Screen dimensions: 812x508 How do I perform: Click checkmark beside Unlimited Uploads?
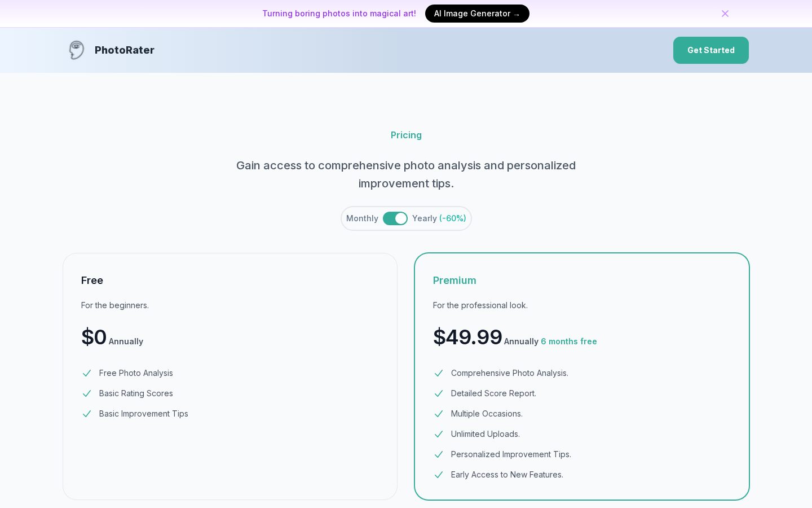point(439,434)
